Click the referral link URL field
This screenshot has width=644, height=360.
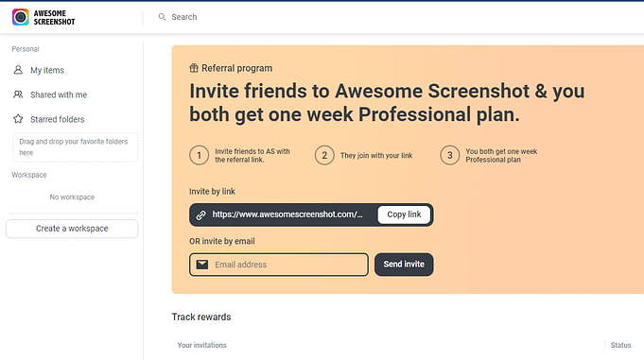click(287, 214)
